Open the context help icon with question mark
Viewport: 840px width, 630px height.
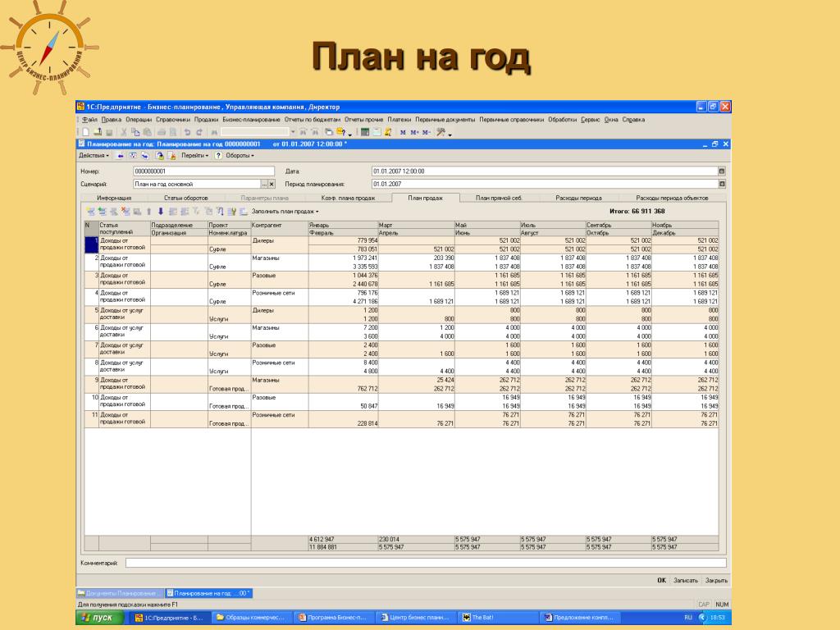[342, 132]
